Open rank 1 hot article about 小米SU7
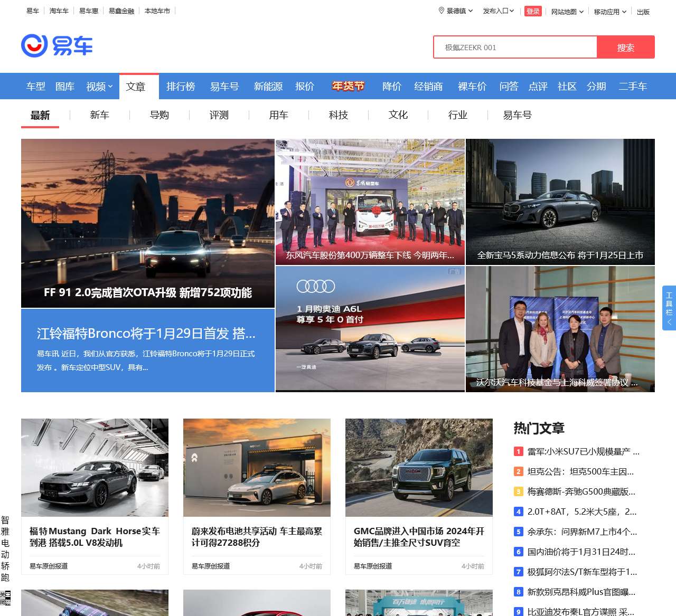Image resolution: width=676 pixels, height=616 pixels. [x=584, y=451]
